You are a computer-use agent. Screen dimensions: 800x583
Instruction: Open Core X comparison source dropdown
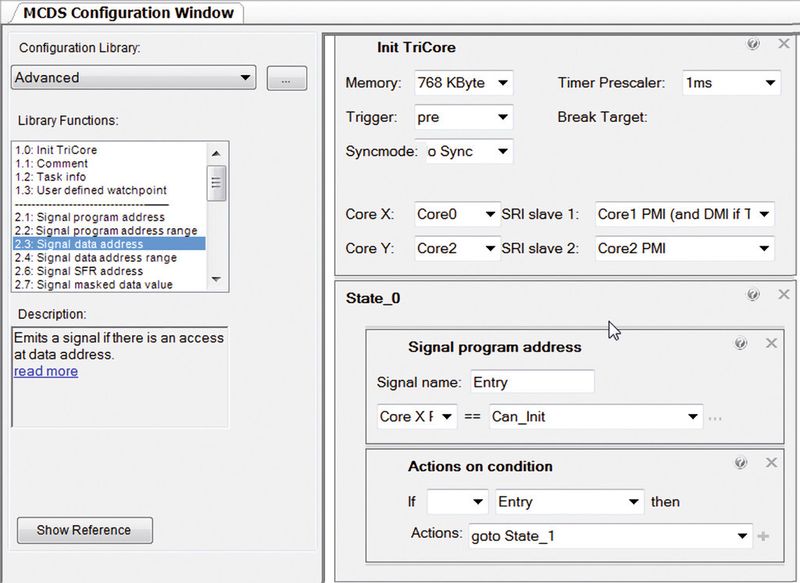417,417
